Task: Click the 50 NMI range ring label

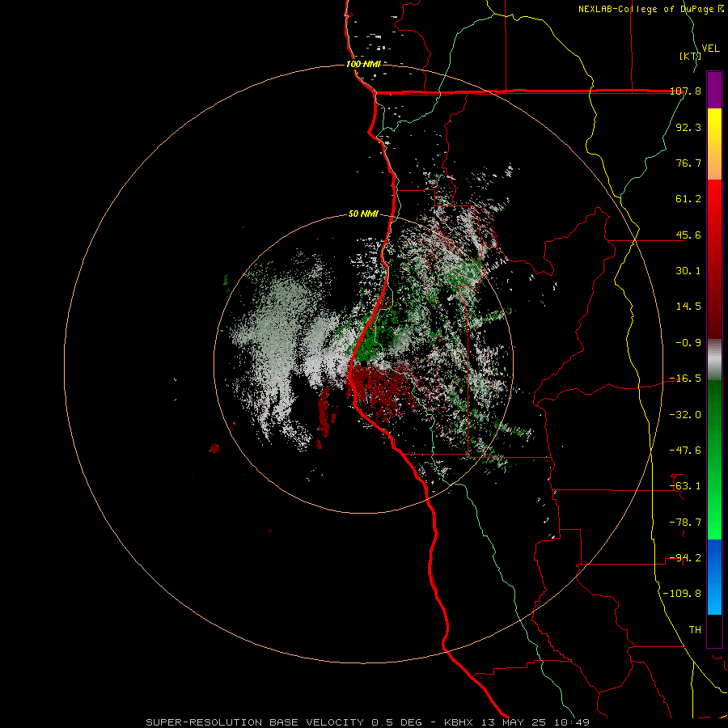Action: (363, 214)
